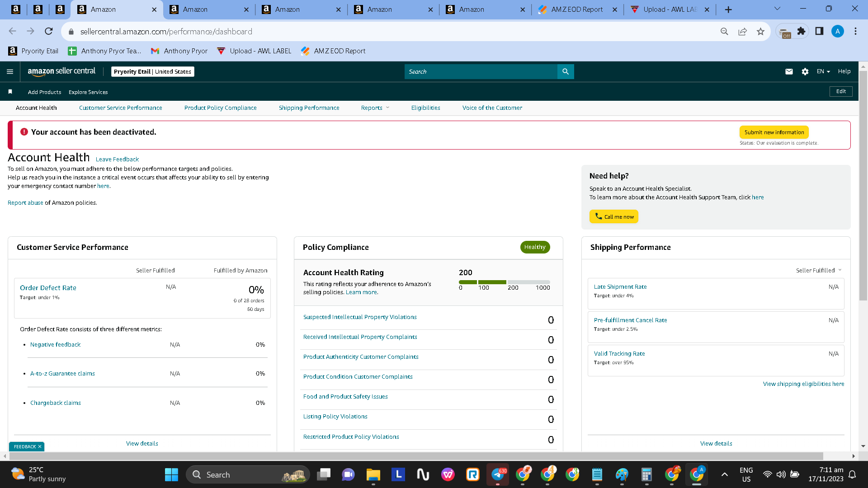Click the Edit button
This screenshot has width=868, height=488.
point(841,91)
